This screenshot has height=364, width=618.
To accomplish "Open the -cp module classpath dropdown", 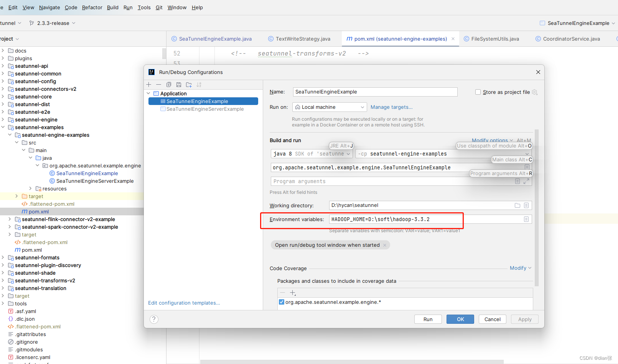I will (x=443, y=154).
